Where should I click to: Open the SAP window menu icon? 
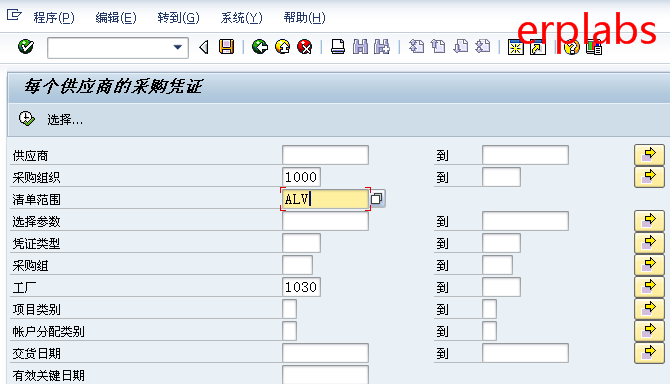tap(14, 15)
